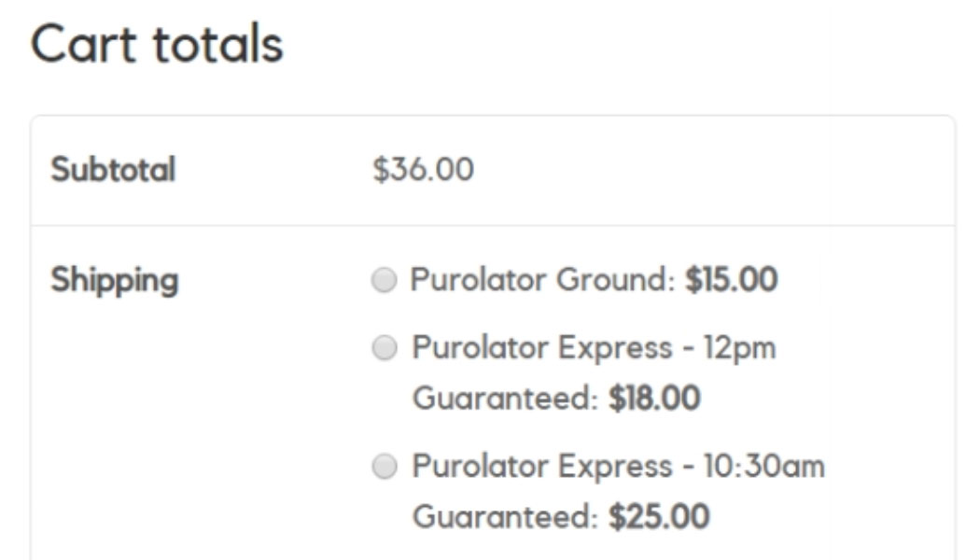Click the Subtotal label

(x=114, y=169)
